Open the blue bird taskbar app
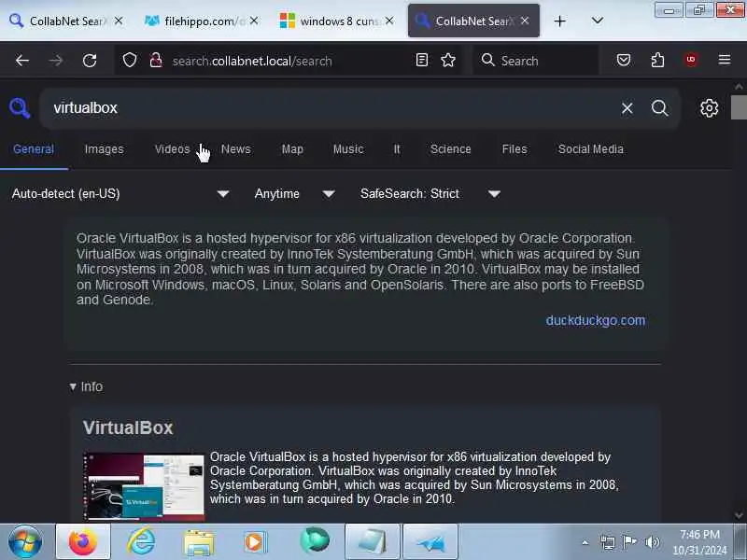 [430, 541]
